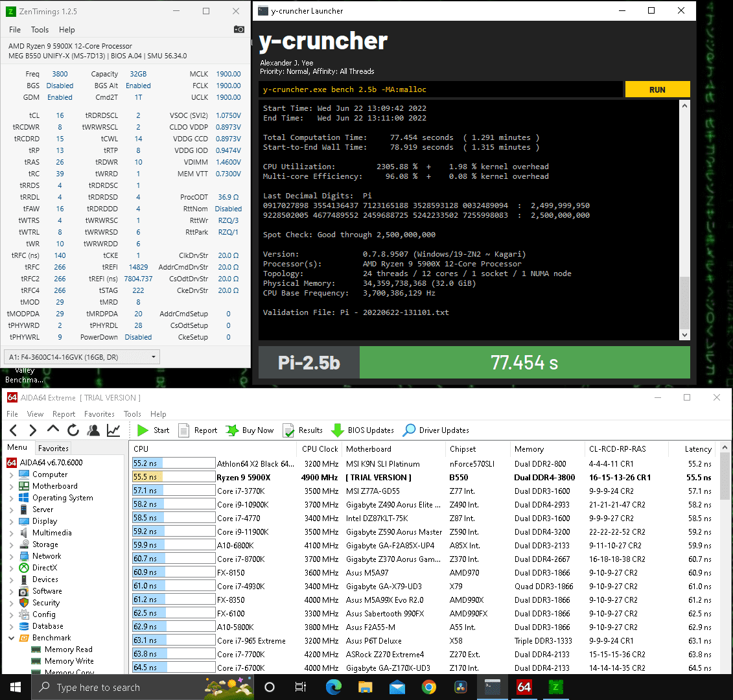Viewport: 733px width, 700px height.
Task: Select Security tree item
Action: coord(40,603)
